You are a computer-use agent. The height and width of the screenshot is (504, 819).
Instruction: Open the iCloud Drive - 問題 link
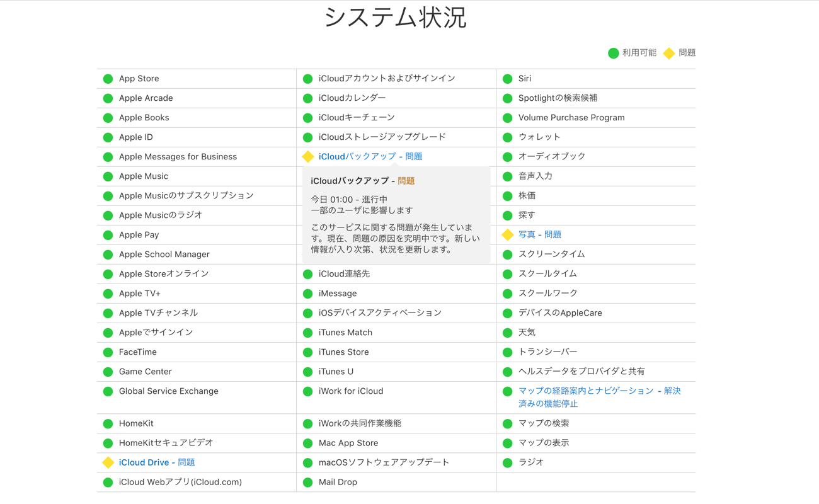click(x=157, y=462)
